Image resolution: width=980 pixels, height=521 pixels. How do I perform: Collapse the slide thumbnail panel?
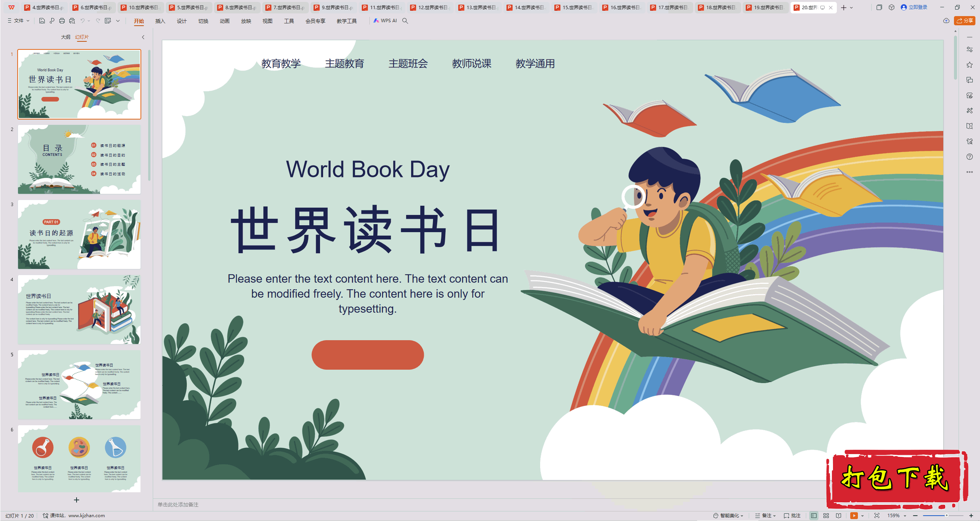pos(143,37)
